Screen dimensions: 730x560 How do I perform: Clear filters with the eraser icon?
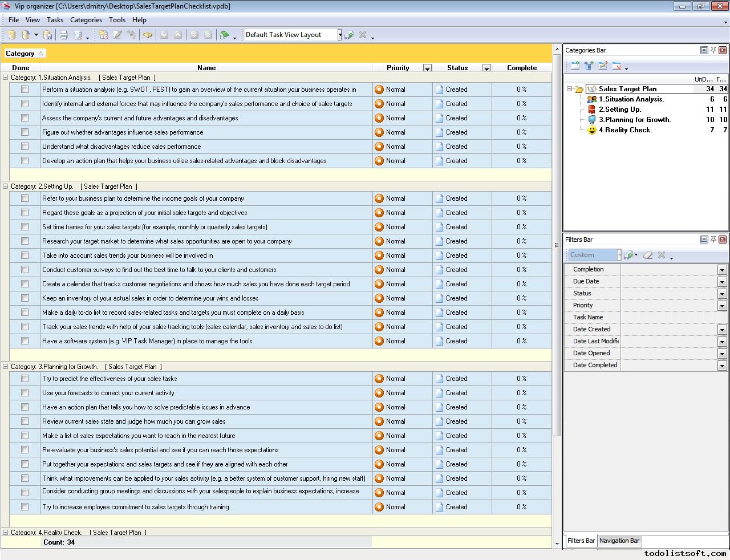(x=647, y=255)
